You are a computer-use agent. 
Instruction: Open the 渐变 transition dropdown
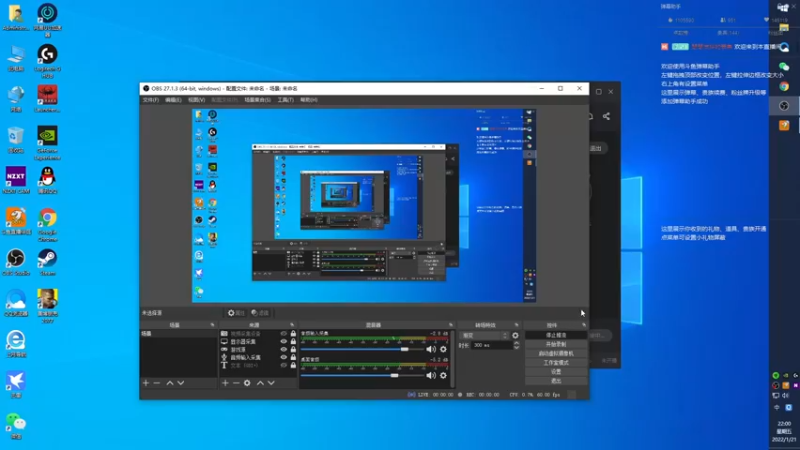point(484,335)
